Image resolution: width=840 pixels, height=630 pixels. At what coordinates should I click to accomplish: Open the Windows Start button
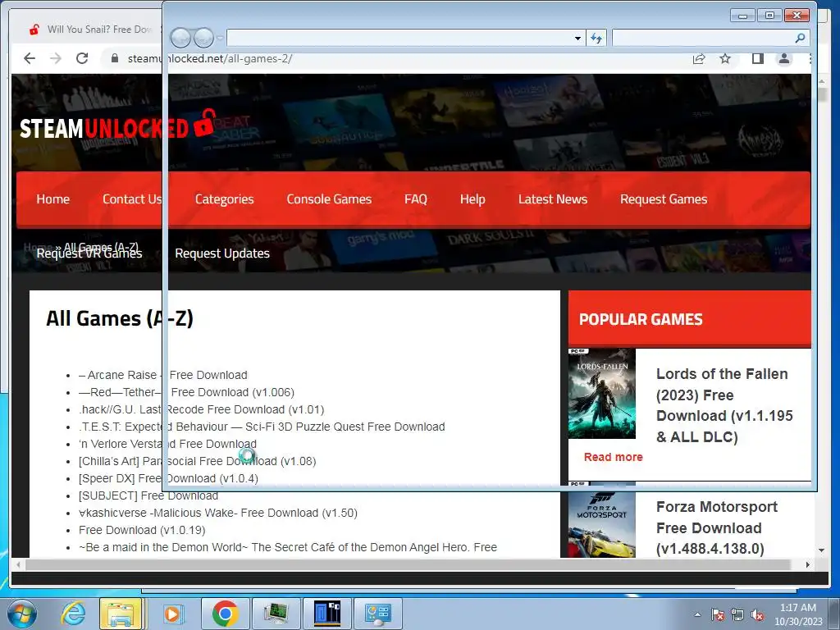[x=22, y=614]
